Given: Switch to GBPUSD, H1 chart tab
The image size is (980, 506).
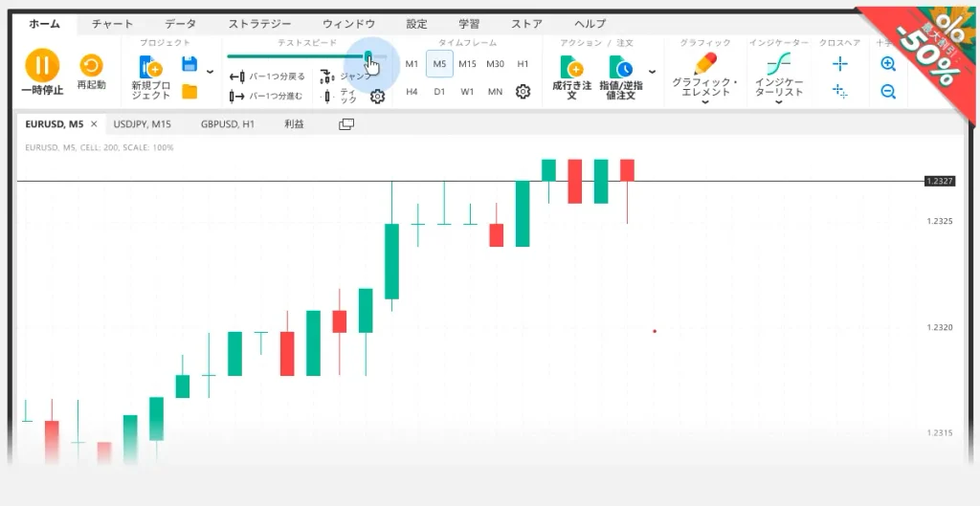Looking at the screenshot, I should coord(228,124).
